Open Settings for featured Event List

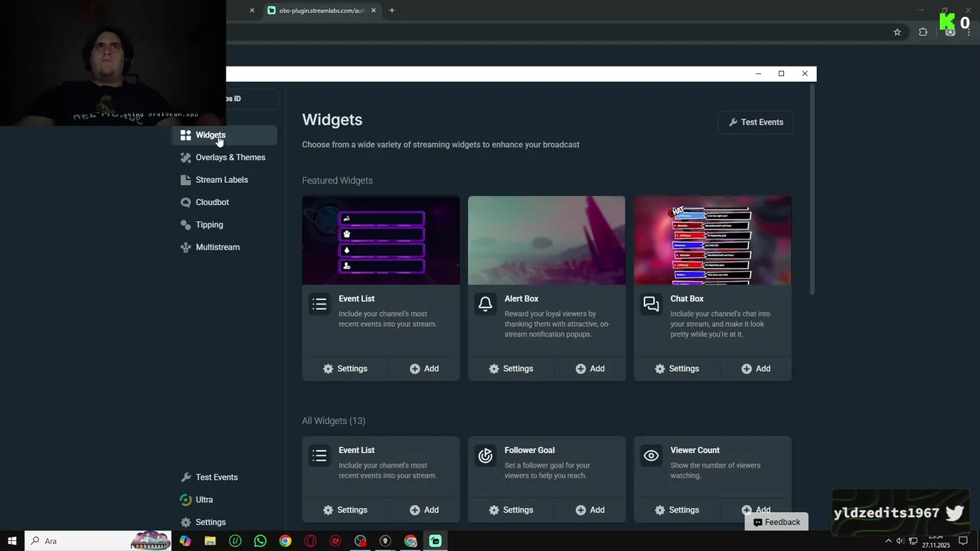pyautogui.click(x=345, y=369)
